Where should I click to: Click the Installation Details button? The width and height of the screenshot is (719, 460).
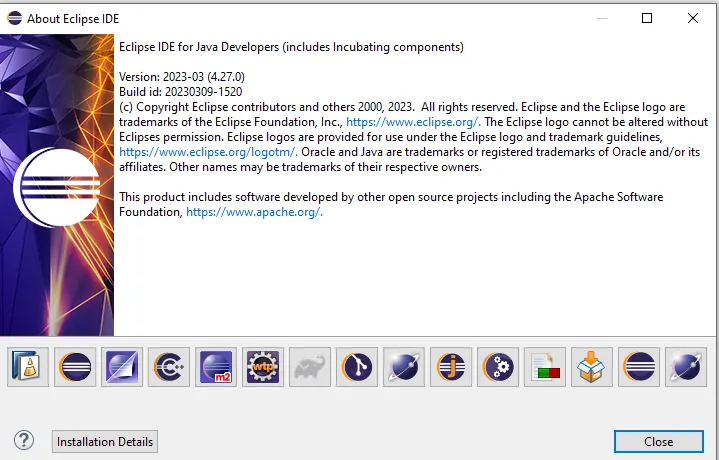105,442
